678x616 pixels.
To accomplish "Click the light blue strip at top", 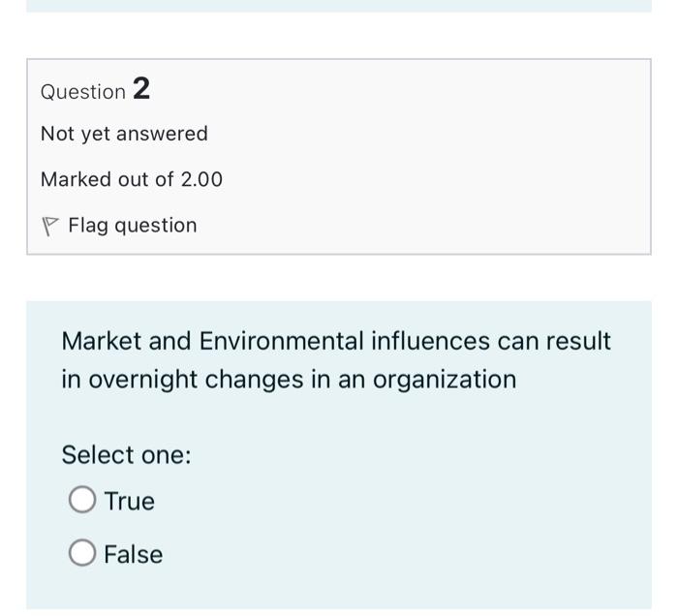I will [x=339, y=5].
